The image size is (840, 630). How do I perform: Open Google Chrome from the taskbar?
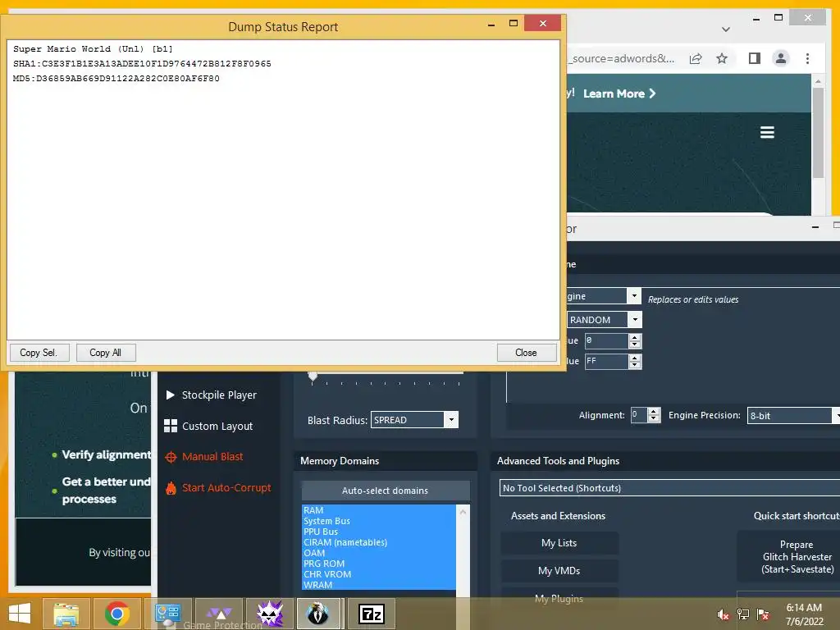[x=116, y=614]
